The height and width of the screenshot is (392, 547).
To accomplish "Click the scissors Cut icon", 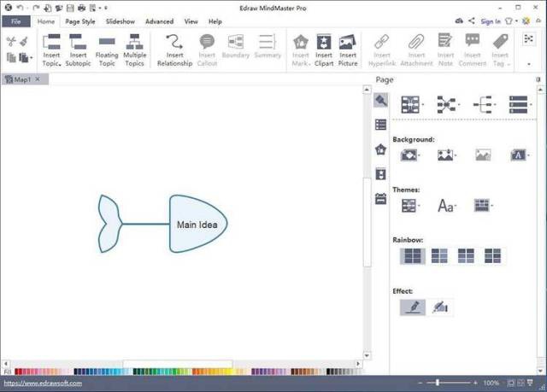I will pyautogui.click(x=11, y=42).
